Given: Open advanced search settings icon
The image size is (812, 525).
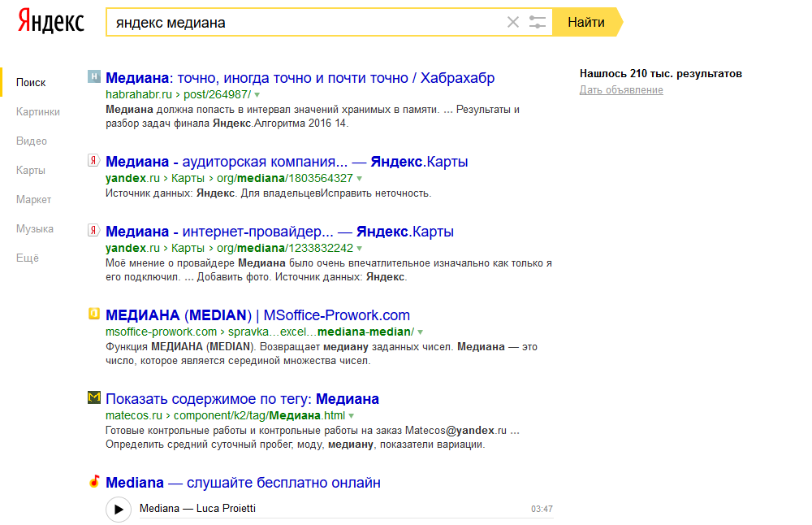Looking at the screenshot, I should click(537, 22).
